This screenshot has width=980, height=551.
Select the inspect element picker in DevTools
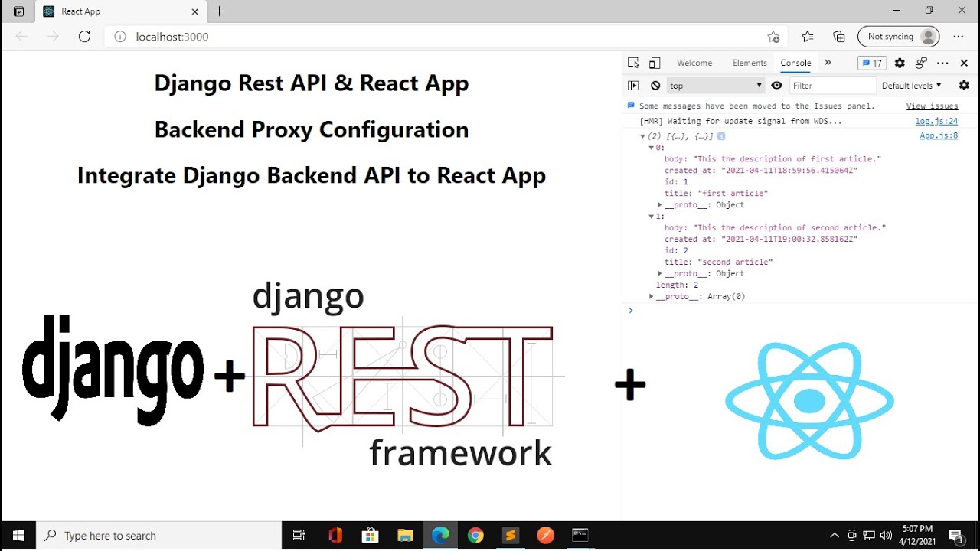[x=633, y=63]
